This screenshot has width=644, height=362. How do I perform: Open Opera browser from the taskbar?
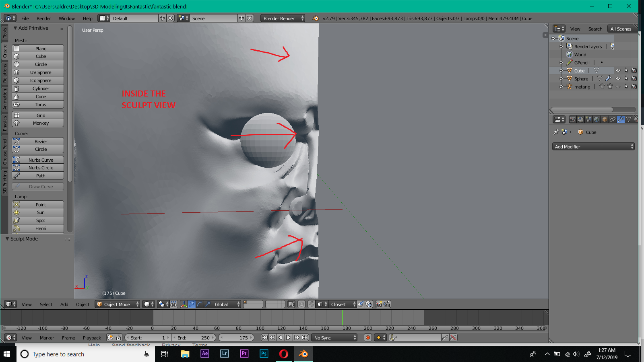[x=284, y=354]
